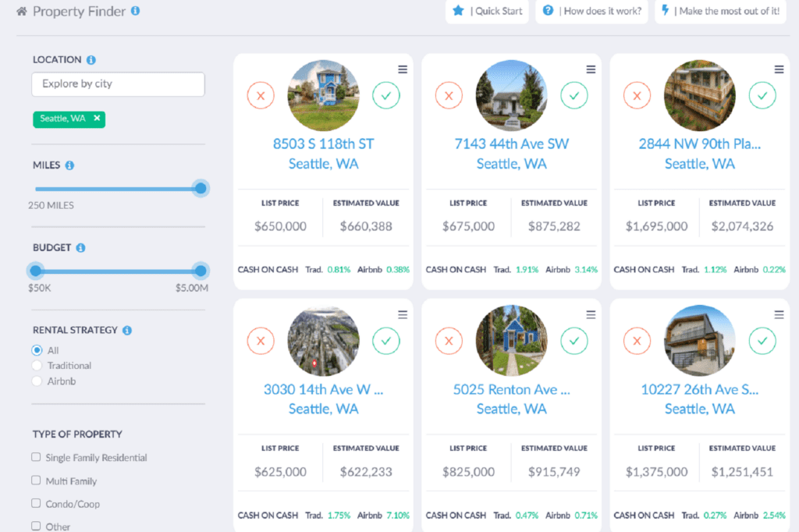Accept the 5025 Renton Ave property
Image resolution: width=799 pixels, height=532 pixels.
point(574,341)
